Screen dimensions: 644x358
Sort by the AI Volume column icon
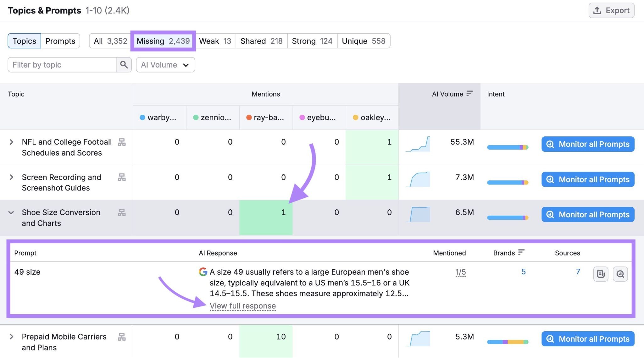(x=469, y=94)
